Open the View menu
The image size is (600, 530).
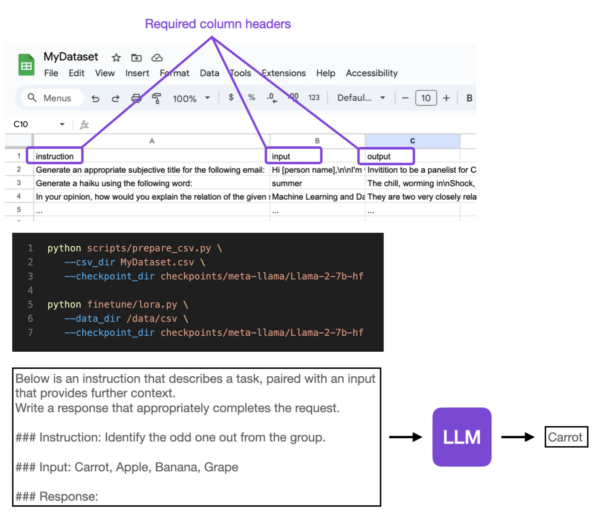click(104, 73)
